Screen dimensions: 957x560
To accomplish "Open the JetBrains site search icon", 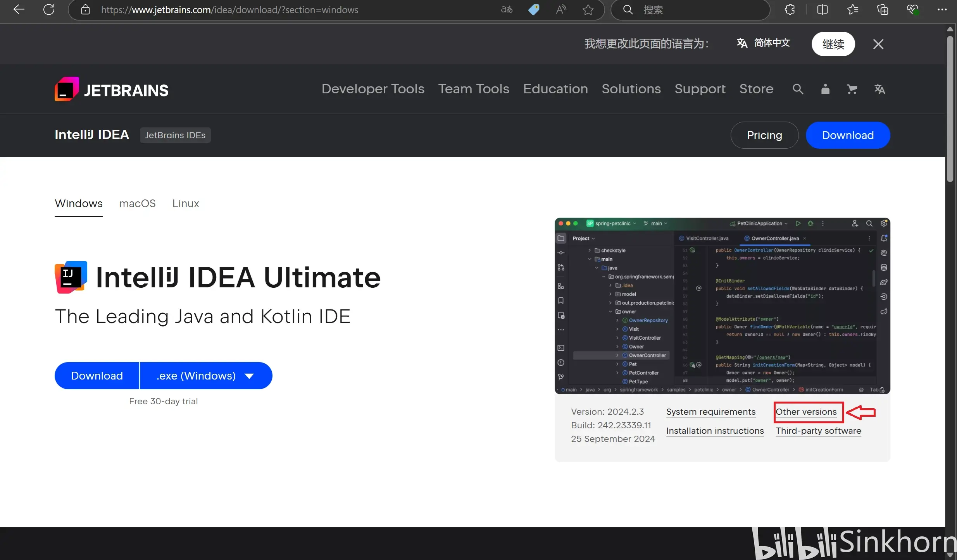I will click(798, 89).
